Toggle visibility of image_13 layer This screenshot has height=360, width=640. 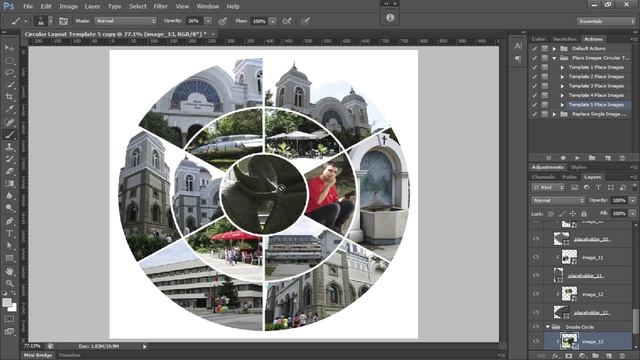[x=536, y=341]
